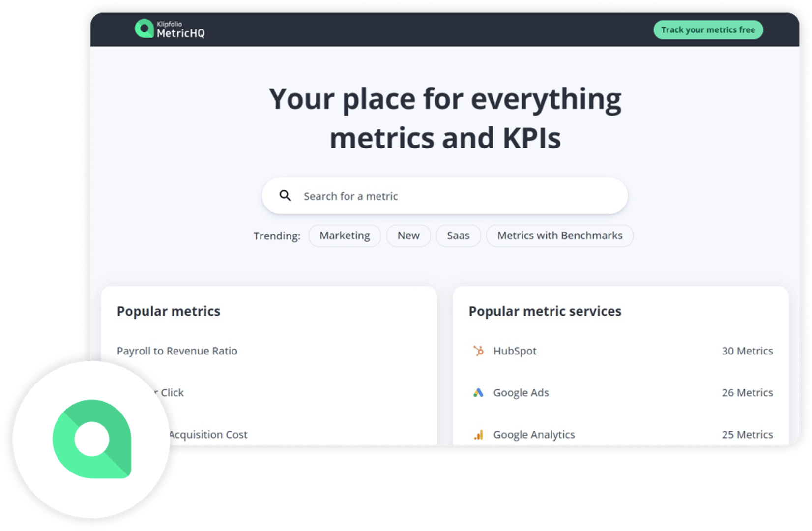Click the 30 Metrics count
Image resolution: width=812 pixels, height=531 pixels.
(747, 351)
